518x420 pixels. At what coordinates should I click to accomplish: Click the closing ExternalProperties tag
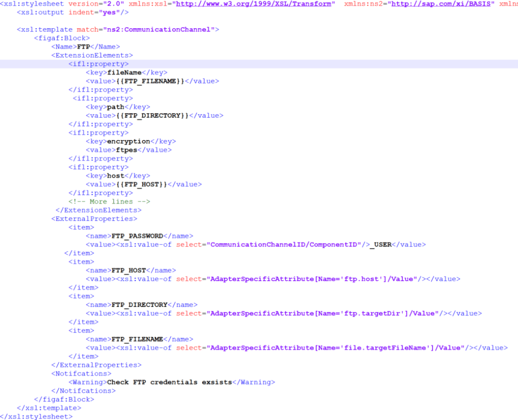click(x=96, y=365)
